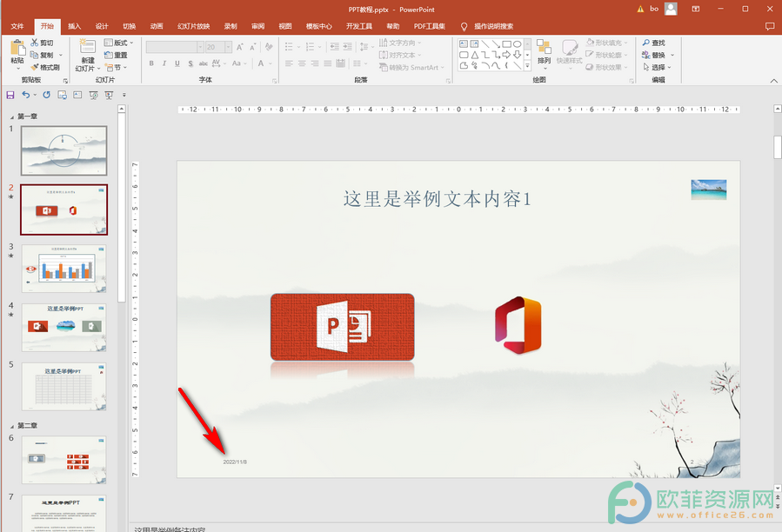Open the Section (节) dropdown
Image resolution: width=782 pixels, height=532 pixels.
(x=116, y=67)
